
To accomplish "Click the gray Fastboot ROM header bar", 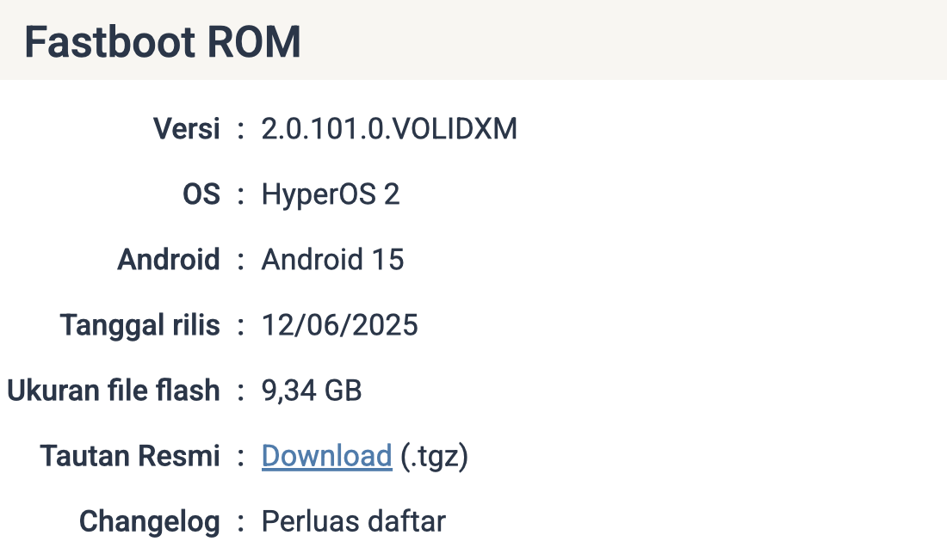I will [x=473, y=40].
